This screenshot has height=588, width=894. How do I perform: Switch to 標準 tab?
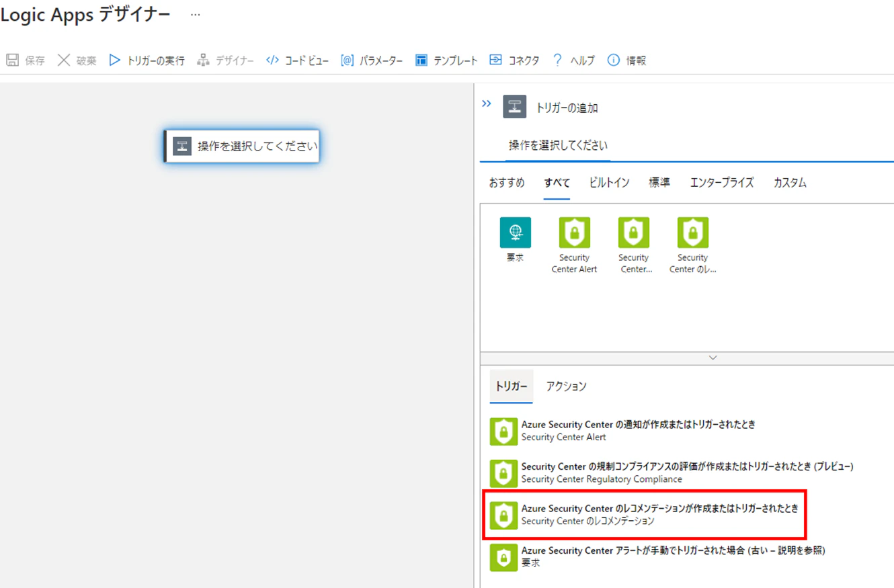[x=659, y=183]
